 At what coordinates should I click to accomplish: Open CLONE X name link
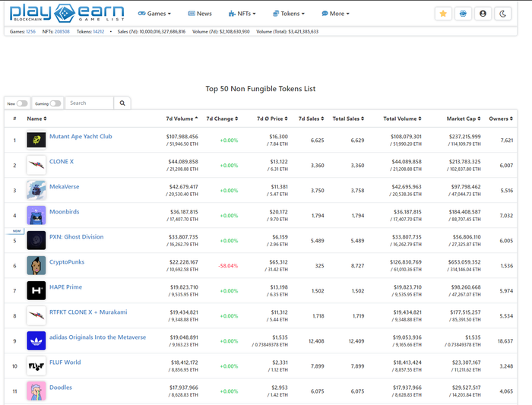point(62,161)
